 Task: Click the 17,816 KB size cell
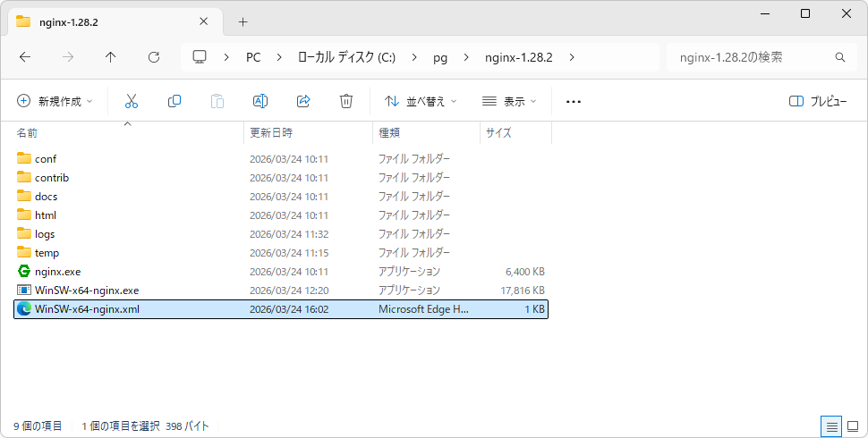[x=523, y=291]
